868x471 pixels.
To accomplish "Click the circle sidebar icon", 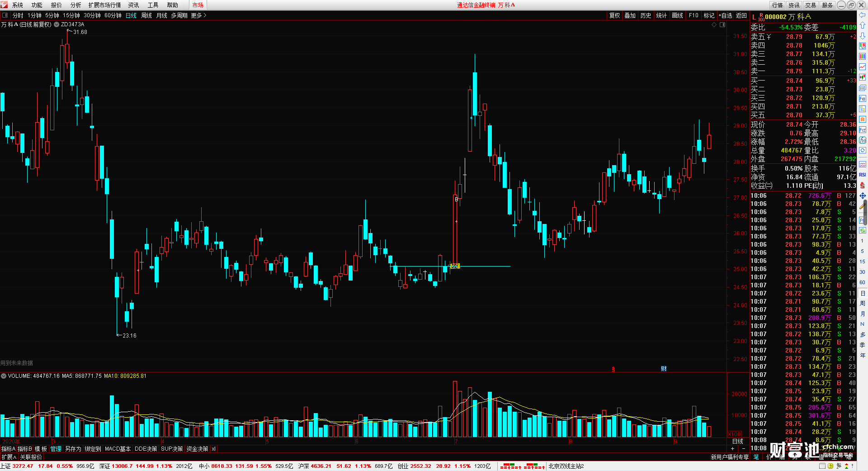I will [863, 150].
